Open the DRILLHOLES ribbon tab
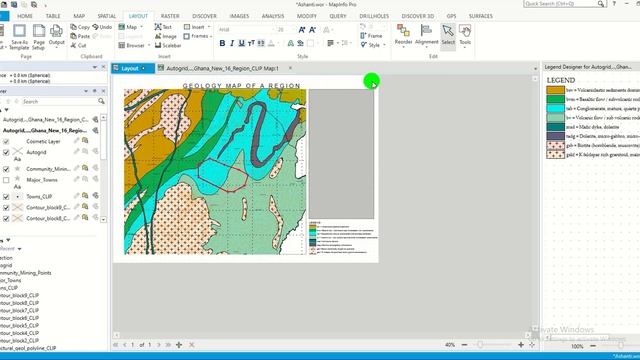640x360 pixels. click(374, 16)
